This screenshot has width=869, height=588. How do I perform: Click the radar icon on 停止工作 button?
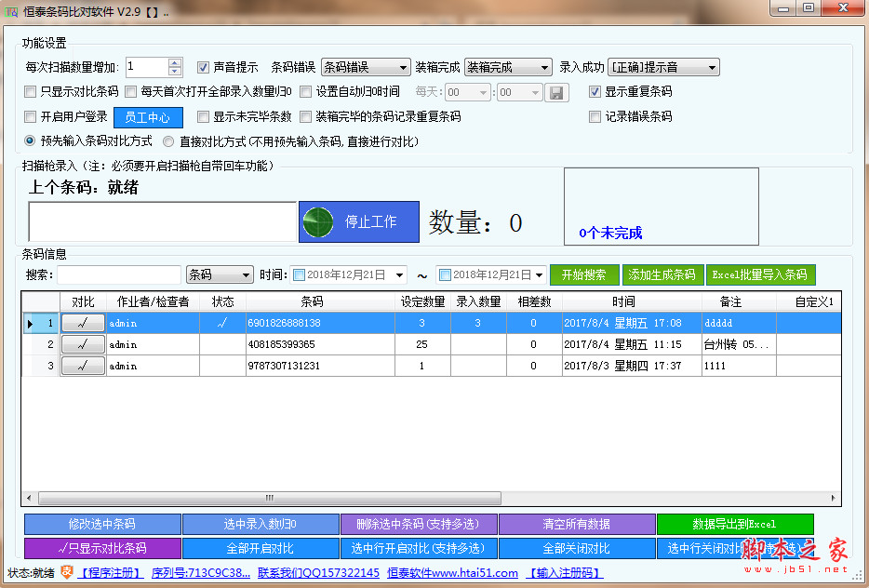click(x=318, y=222)
